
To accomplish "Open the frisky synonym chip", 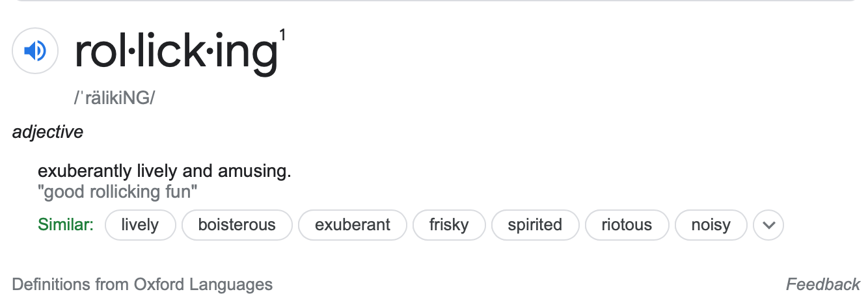I will [449, 225].
